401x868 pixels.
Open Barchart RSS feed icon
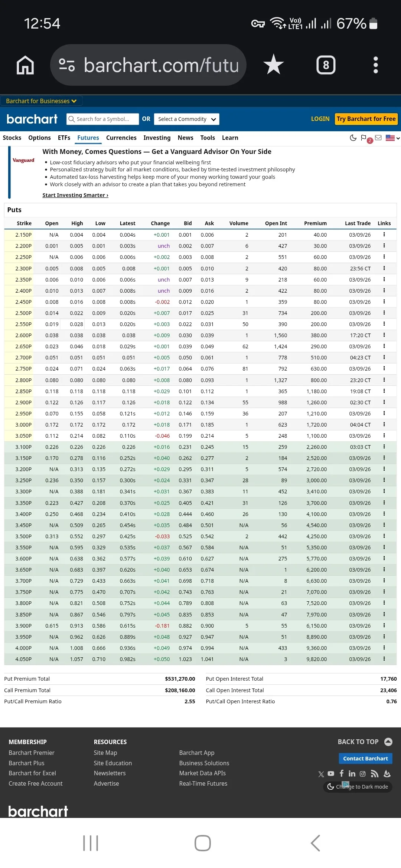click(375, 773)
